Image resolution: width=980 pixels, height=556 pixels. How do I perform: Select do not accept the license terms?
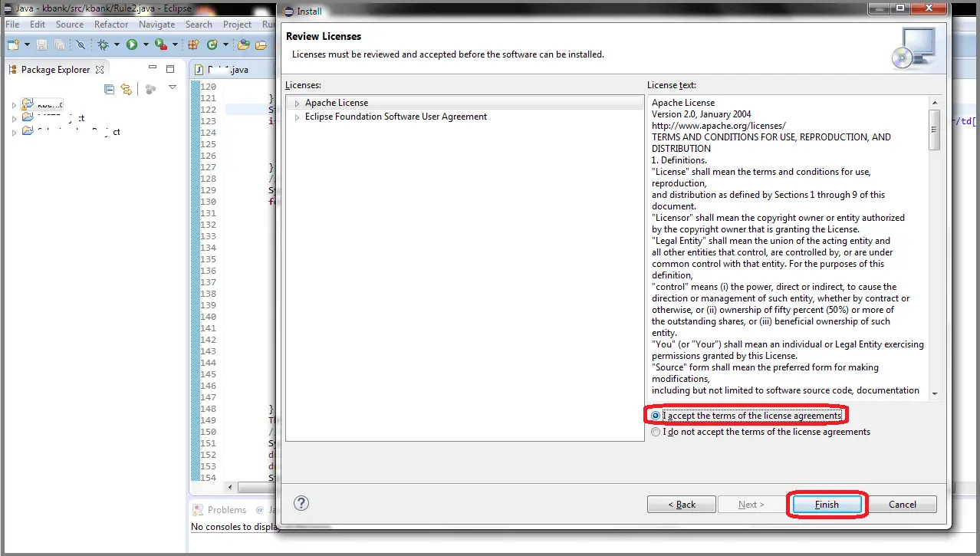click(x=655, y=432)
